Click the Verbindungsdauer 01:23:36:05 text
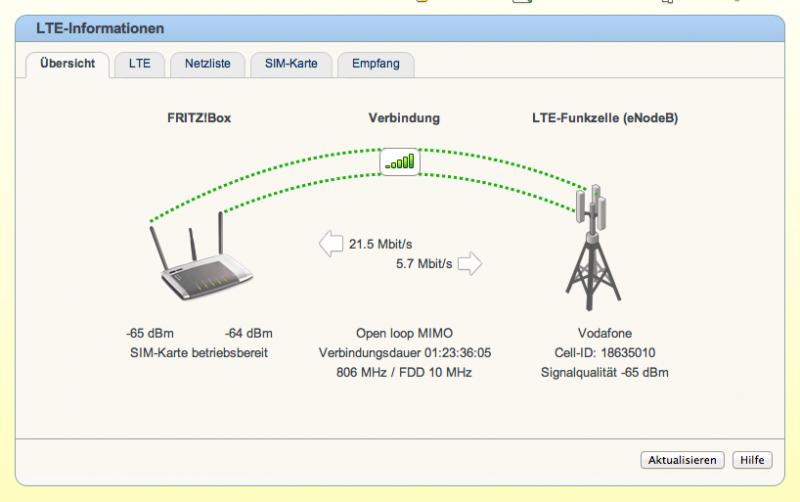The height and width of the screenshot is (502, 800). tap(405, 353)
